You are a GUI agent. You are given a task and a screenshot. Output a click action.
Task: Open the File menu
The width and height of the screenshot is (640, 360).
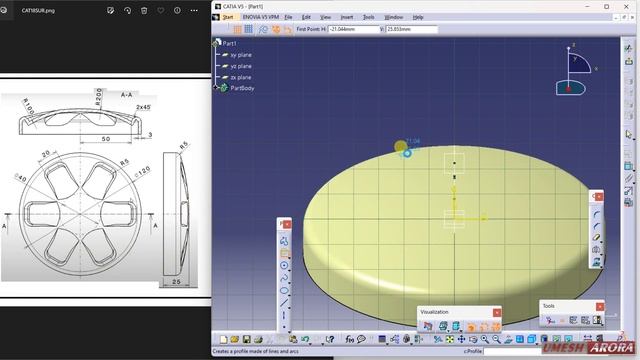pos(288,17)
